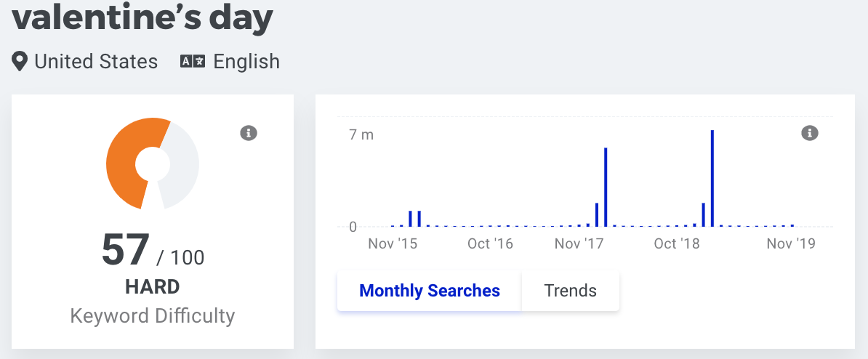This screenshot has width=868, height=359.
Task: Click the Nov '15 axis label
Action: pyautogui.click(x=393, y=243)
